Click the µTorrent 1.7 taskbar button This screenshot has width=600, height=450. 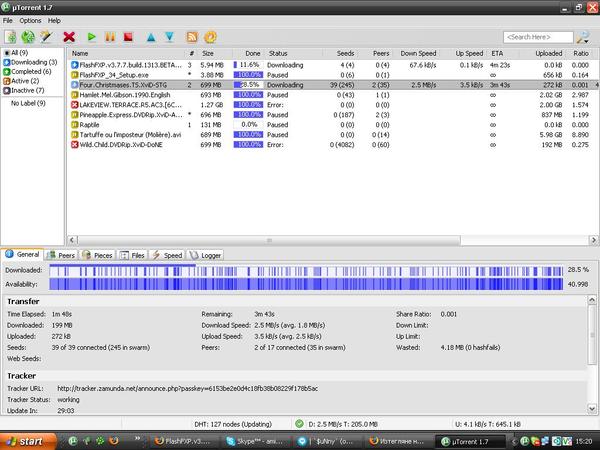[471, 441]
